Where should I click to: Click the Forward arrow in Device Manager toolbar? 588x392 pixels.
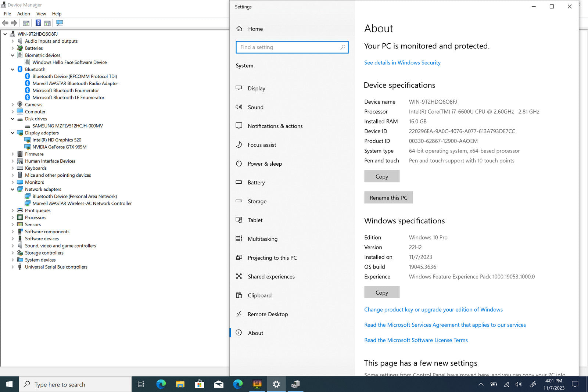click(14, 23)
